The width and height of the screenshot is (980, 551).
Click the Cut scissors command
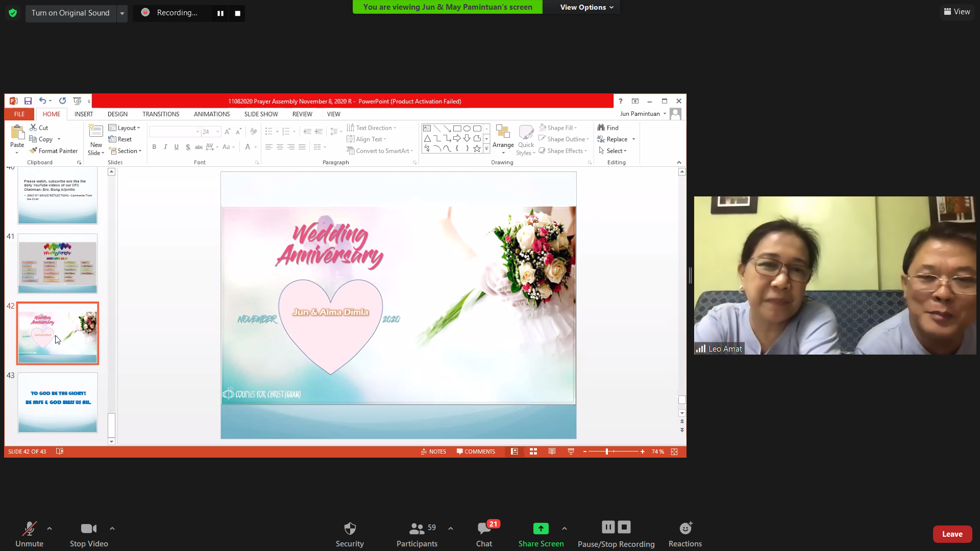(x=39, y=128)
